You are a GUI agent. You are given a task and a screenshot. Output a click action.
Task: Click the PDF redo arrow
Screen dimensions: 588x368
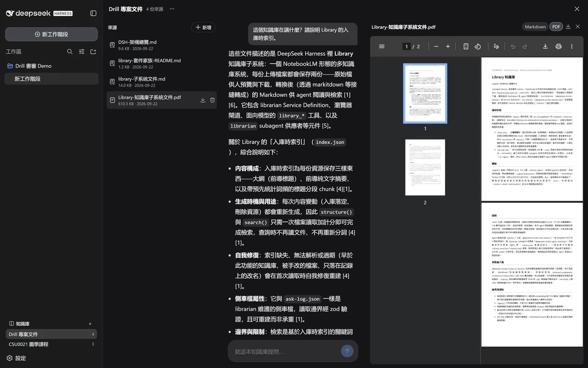(525, 46)
